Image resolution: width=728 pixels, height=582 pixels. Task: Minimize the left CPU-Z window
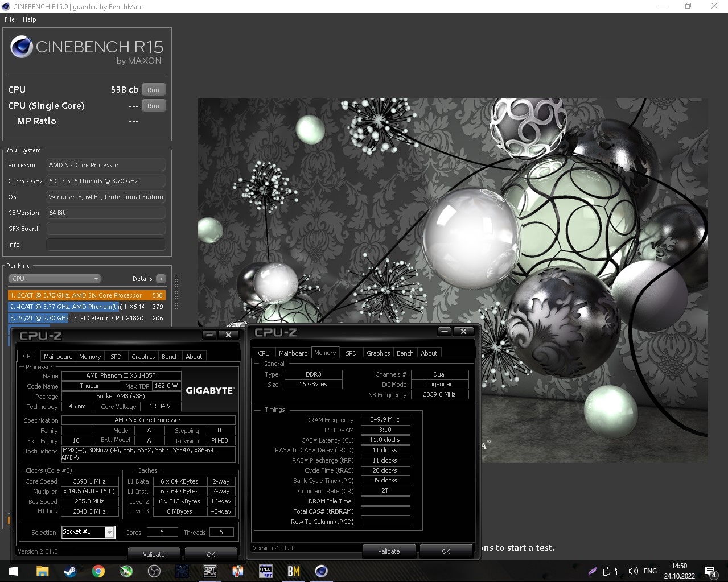click(209, 335)
